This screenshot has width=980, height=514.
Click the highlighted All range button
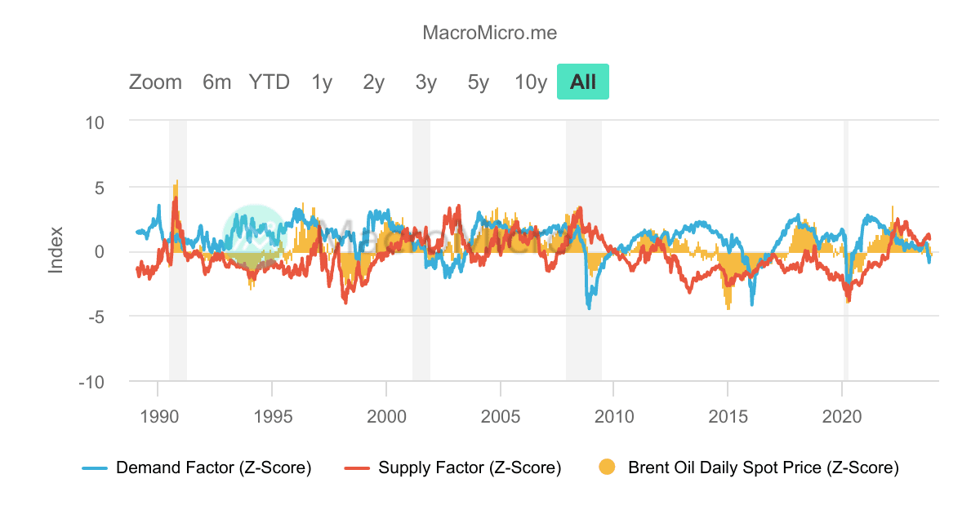[x=582, y=82]
